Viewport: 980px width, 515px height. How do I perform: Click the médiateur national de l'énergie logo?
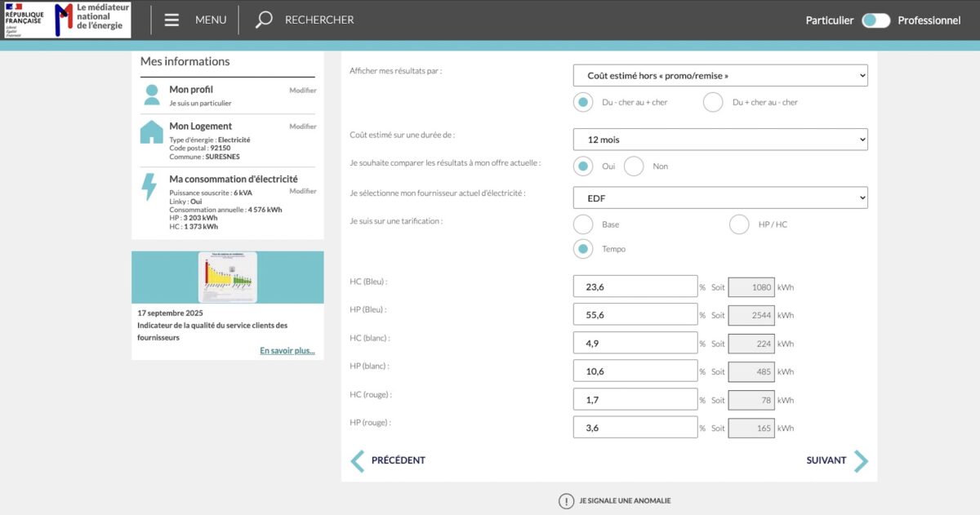[x=91, y=20]
